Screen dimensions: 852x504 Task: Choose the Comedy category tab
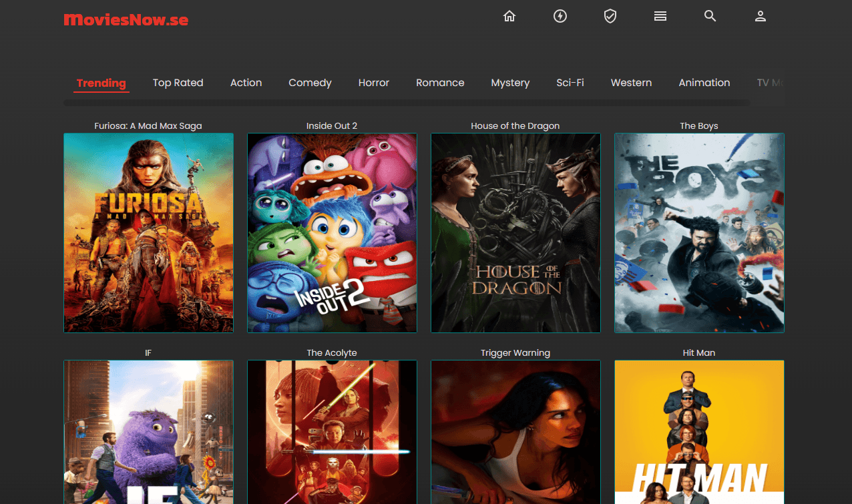click(x=310, y=83)
